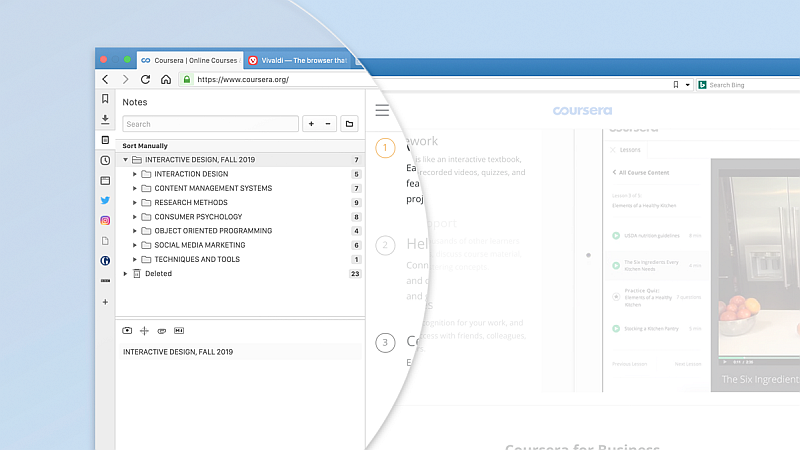This screenshot has height=450, width=800.
Task: Open the Twitter web panel
Action: point(105,201)
